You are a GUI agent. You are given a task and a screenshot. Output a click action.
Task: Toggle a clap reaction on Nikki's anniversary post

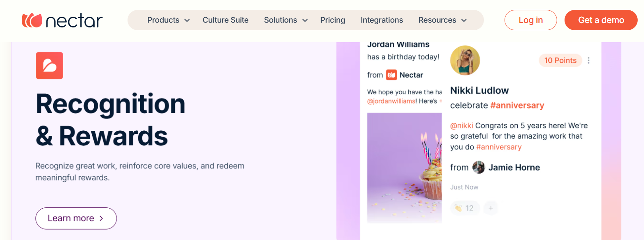(464, 208)
